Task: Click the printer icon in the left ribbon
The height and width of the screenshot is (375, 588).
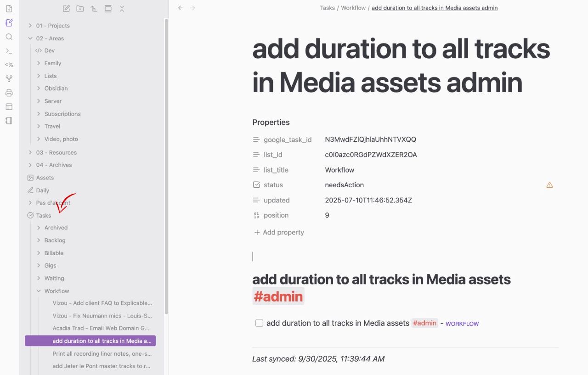Action: (x=9, y=93)
